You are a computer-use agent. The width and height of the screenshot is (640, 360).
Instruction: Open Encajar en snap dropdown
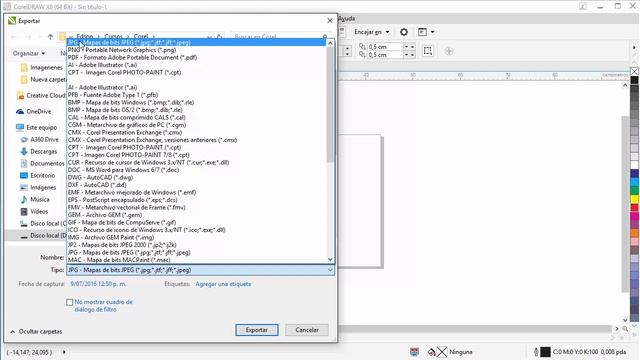pyautogui.click(x=371, y=32)
